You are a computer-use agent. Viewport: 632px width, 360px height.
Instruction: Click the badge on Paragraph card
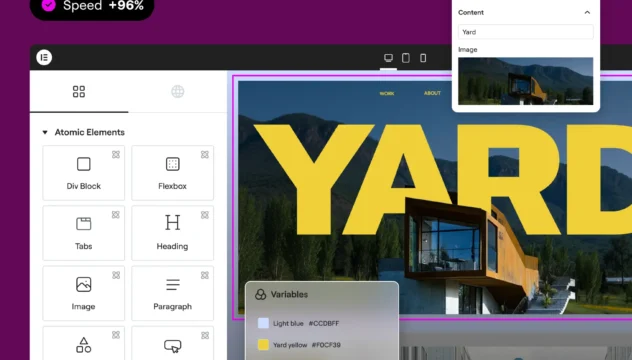click(205, 275)
